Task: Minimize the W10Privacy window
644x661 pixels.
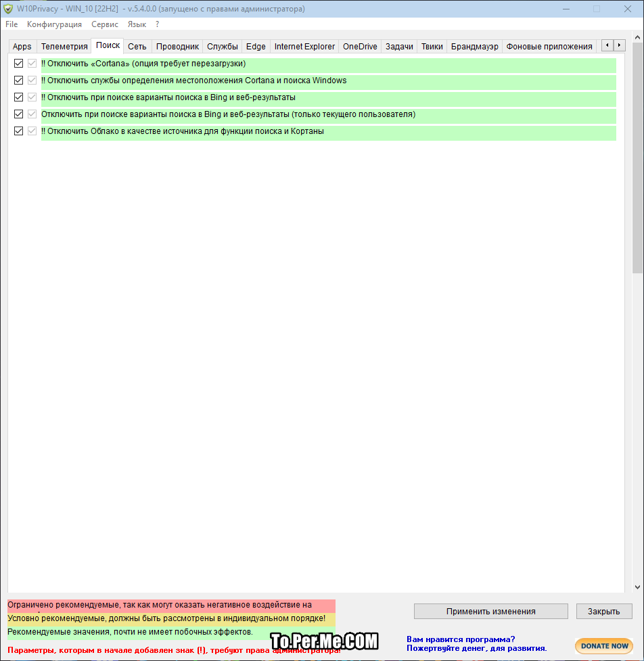Action: (x=566, y=9)
